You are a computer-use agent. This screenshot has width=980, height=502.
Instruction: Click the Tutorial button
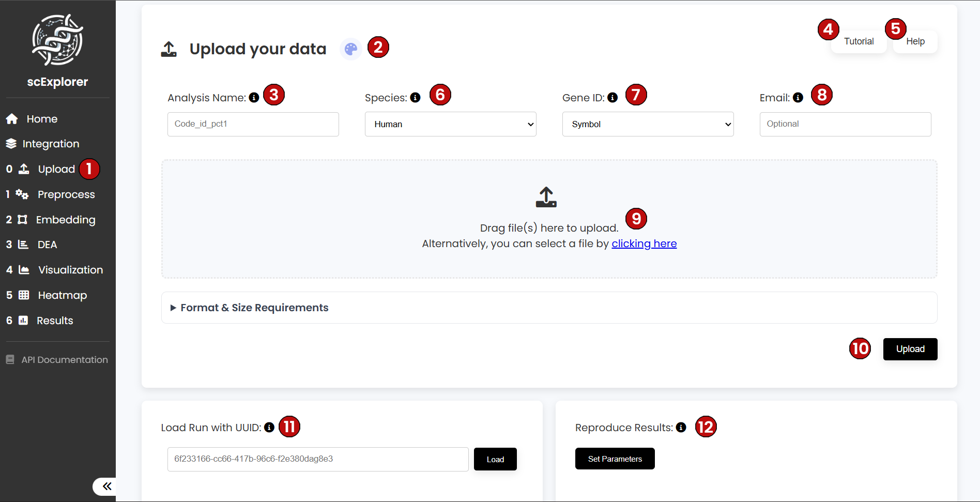click(x=859, y=41)
